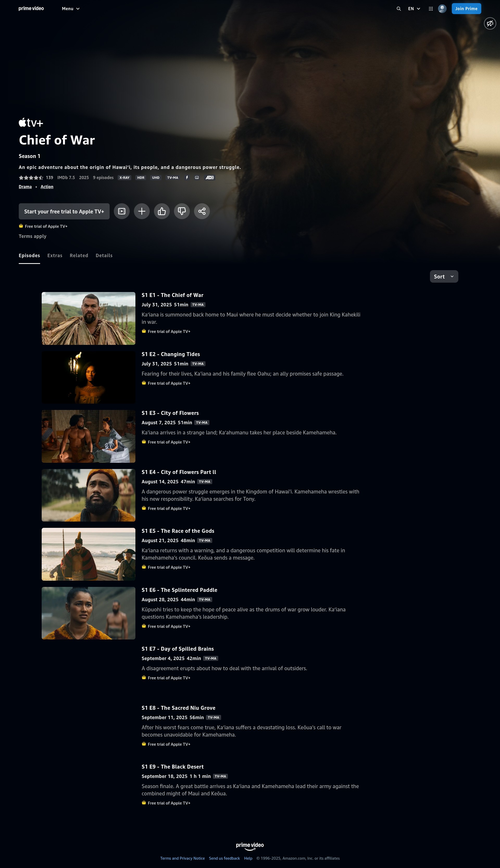
Task: Select the Episodes tab
Action: (x=29, y=256)
